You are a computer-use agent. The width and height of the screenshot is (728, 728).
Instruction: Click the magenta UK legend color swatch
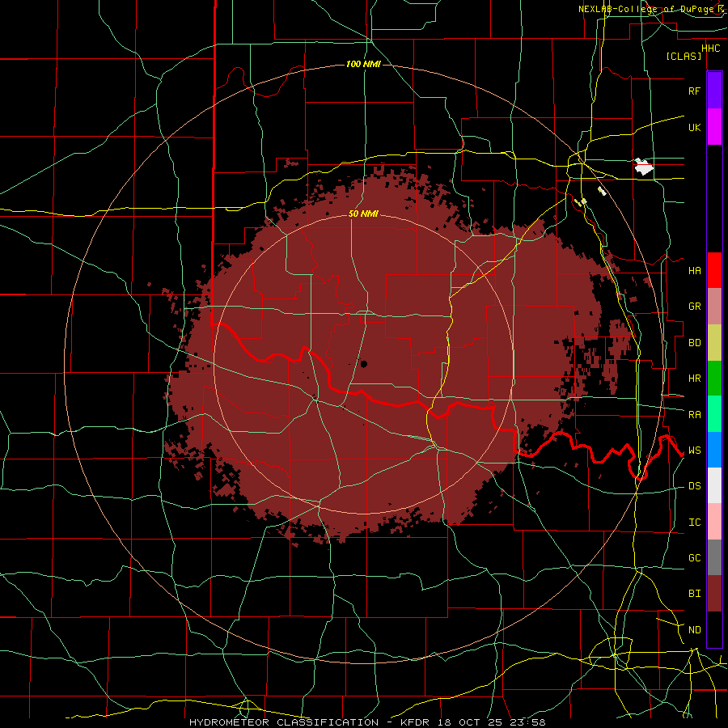click(714, 127)
